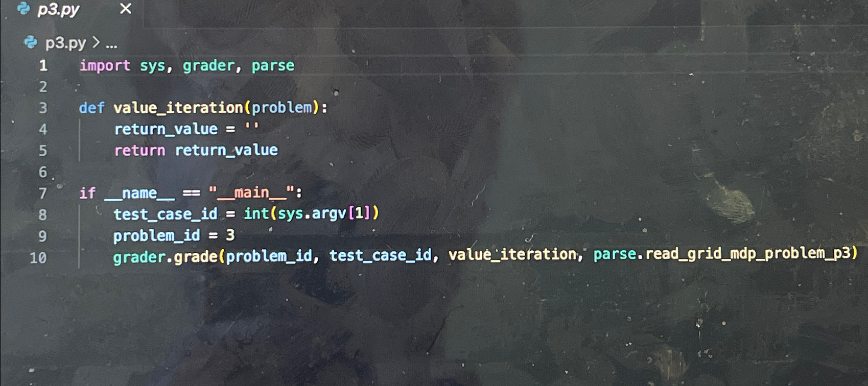This screenshot has width=868, height=386.
Task: Click 'problem_id' variable on line 9
Action: [156, 235]
